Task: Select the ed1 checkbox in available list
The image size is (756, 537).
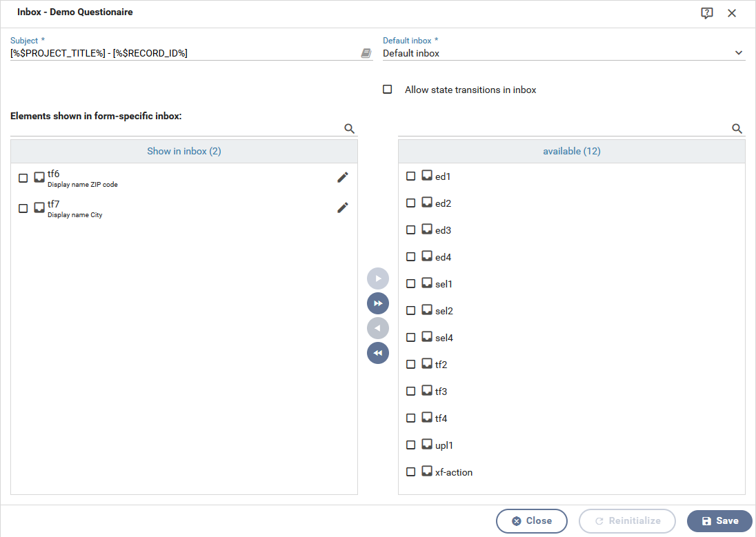Action: click(411, 176)
